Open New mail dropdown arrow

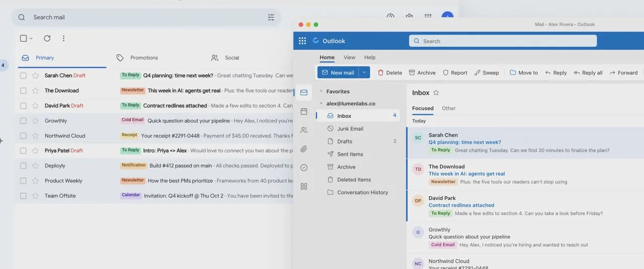coord(365,72)
